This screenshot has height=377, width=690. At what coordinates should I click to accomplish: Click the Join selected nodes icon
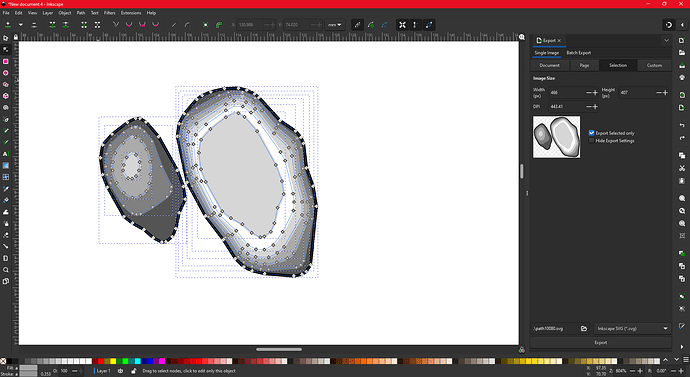52,25
